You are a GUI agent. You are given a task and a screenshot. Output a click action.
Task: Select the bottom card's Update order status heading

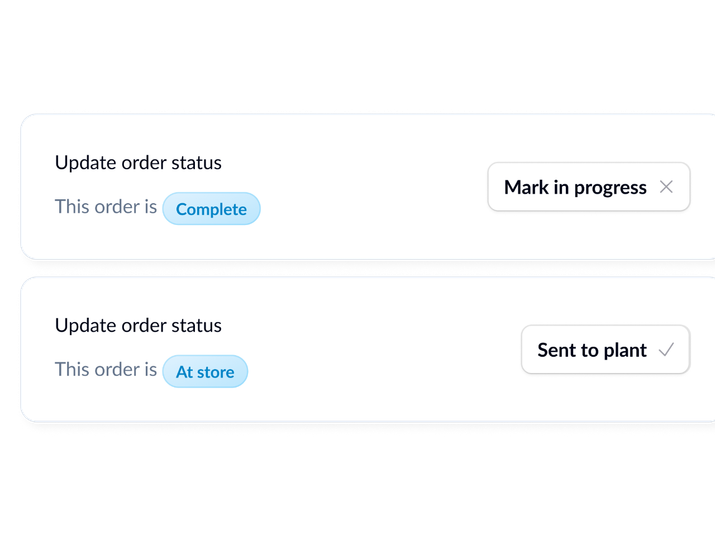coord(138,325)
